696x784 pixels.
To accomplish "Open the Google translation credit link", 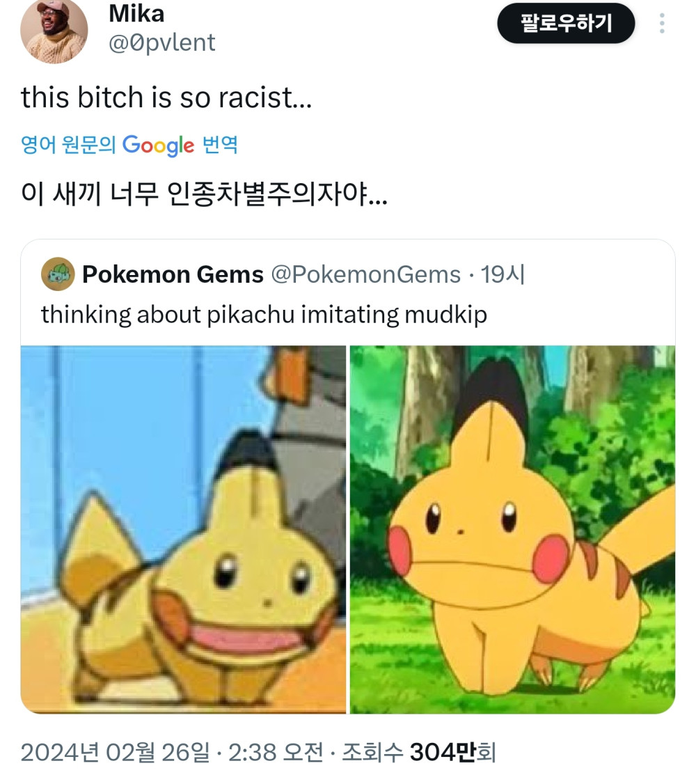I will tap(129, 145).
